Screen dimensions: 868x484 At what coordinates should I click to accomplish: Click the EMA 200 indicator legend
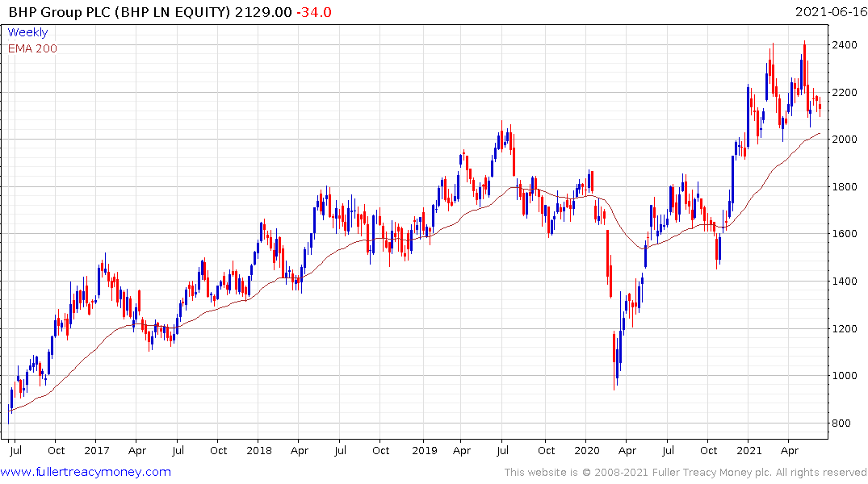click(x=32, y=48)
